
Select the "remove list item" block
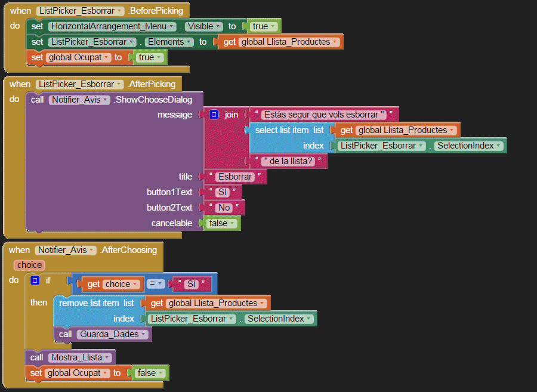(x=88, y=303)
